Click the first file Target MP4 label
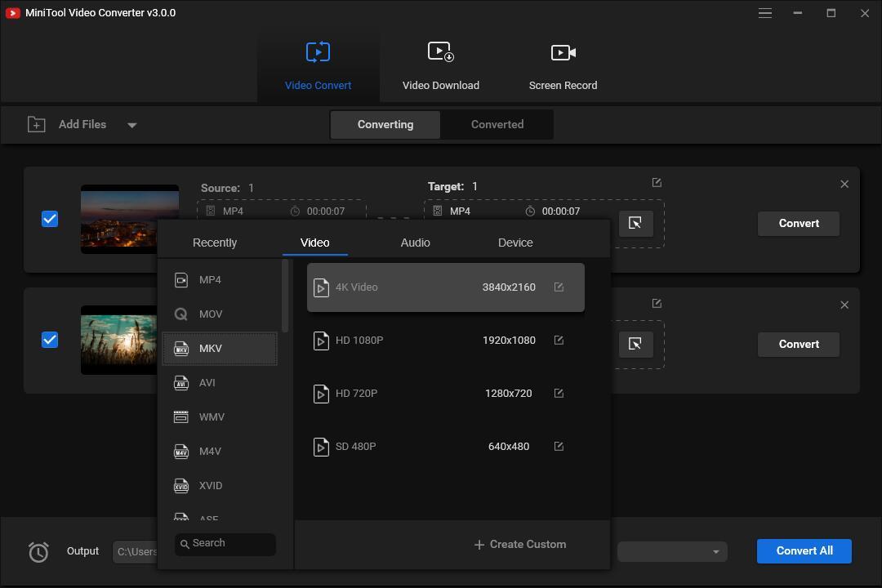The height and width of the screenshot is (588, 882). tap(460, 211)
